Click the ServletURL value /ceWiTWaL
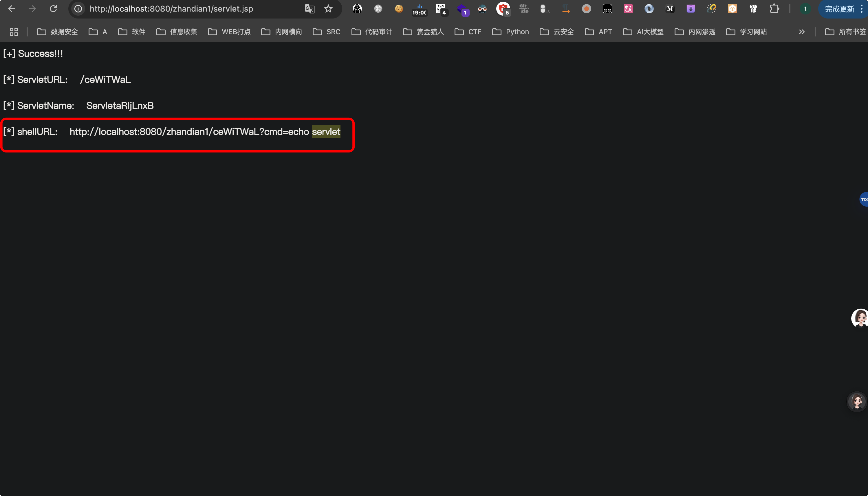 click(105, 79)
